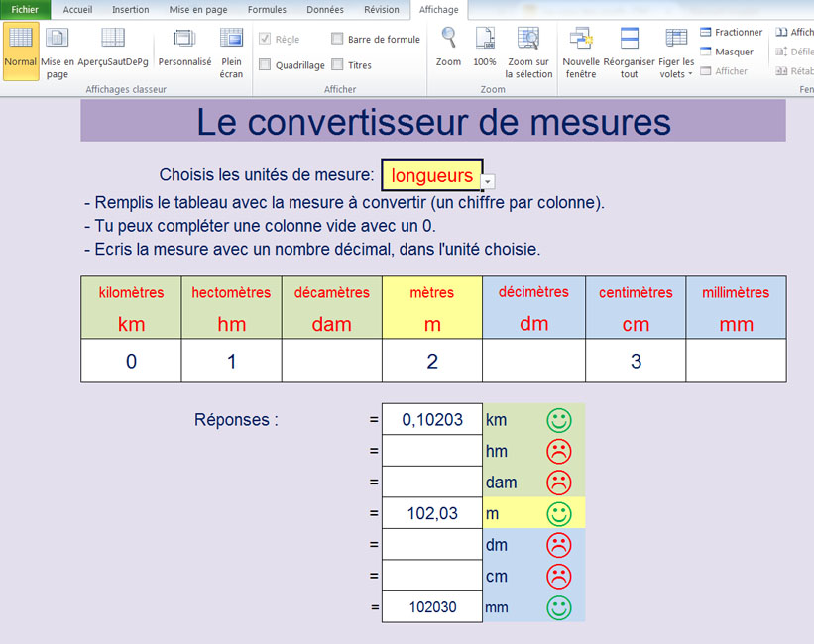Switch to the Accueil tab
This screenshot has height=644, width=814.
coord(78,9)
